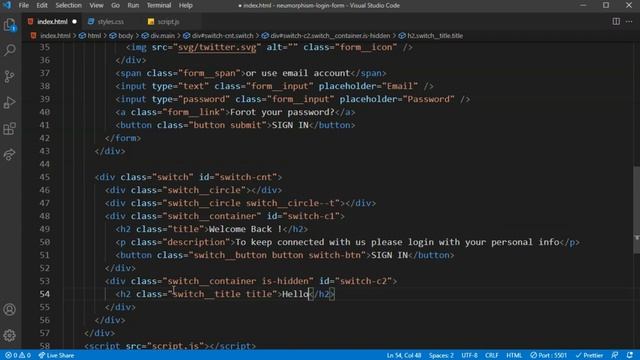
Task: Click the feedback icon in status bar
Action: point(615,355)
